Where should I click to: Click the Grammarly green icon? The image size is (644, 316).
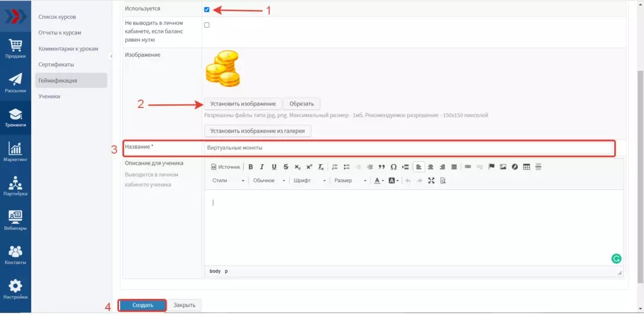616,259
